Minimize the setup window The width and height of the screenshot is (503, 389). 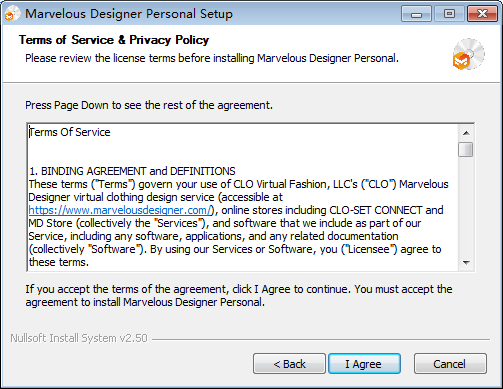click(x=416, y=14)
